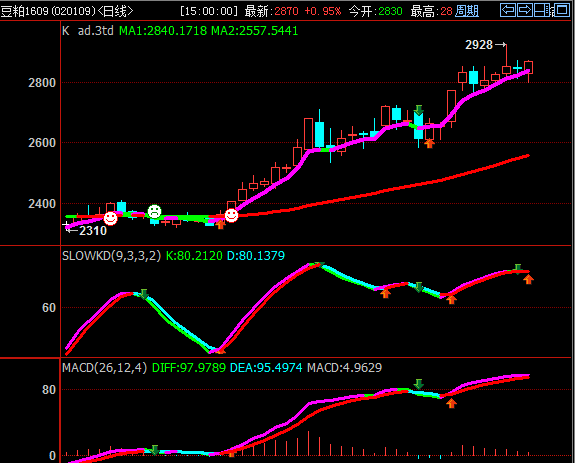The image size is (575, 463).
Task: Toggle the split-panel layout icon
Action: coord(542,10)
